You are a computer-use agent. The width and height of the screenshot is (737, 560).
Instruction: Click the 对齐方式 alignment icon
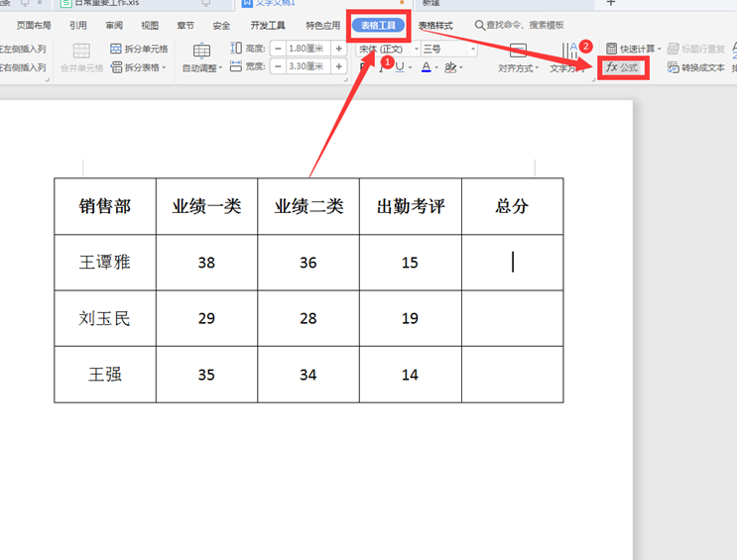518,51
